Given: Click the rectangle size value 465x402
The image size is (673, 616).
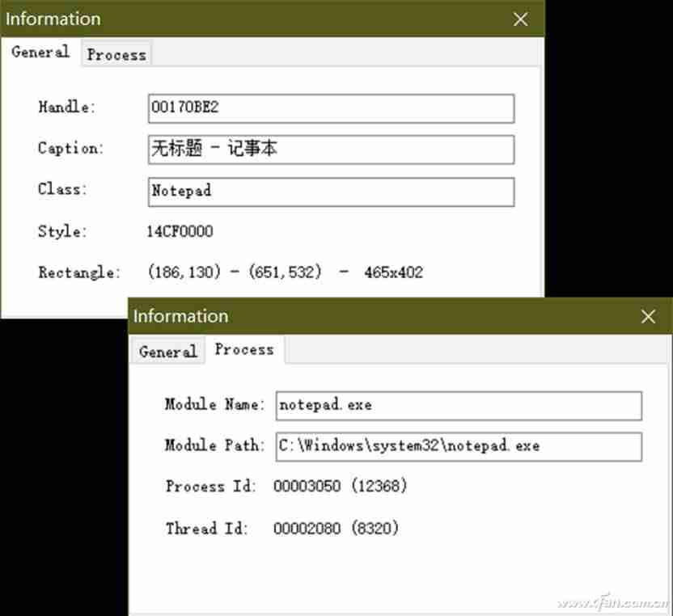Looking at the screenshot, I should click(x=394, y=272).
